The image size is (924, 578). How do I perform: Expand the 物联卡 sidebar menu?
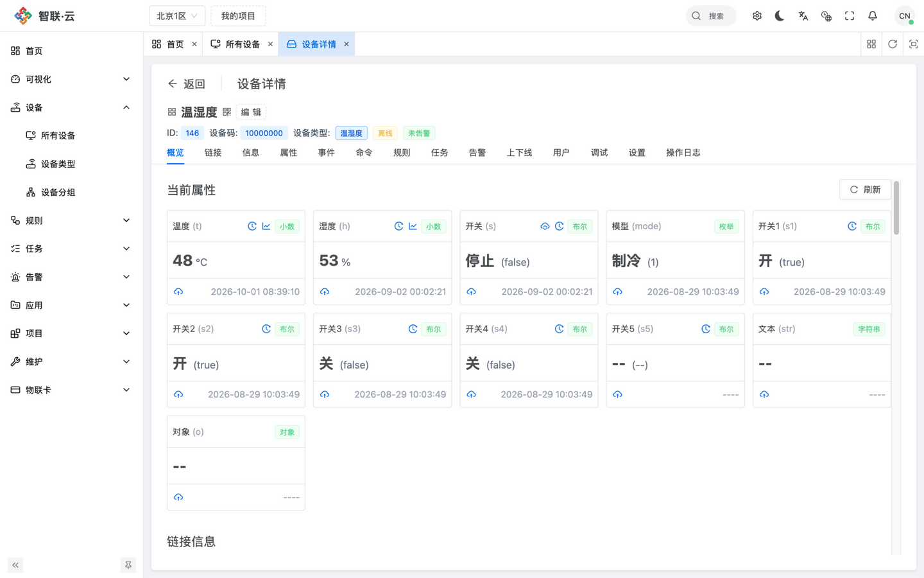coord(71,390)
